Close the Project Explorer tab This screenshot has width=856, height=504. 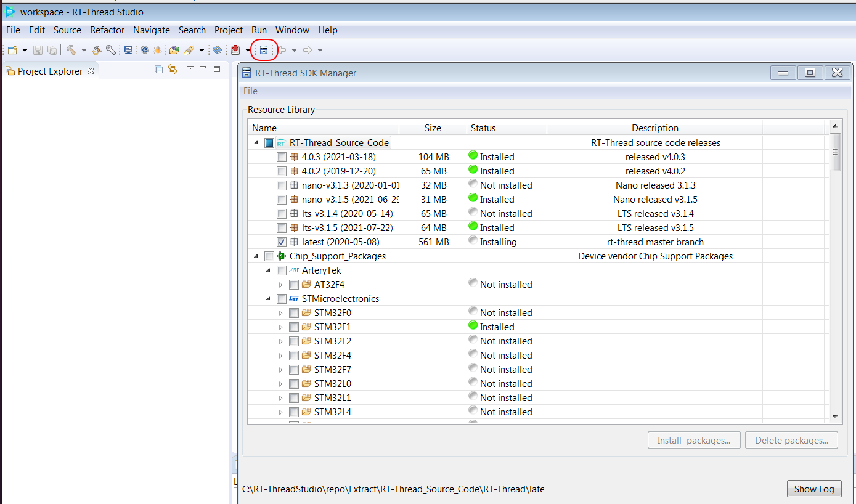(x=91, y=71)
